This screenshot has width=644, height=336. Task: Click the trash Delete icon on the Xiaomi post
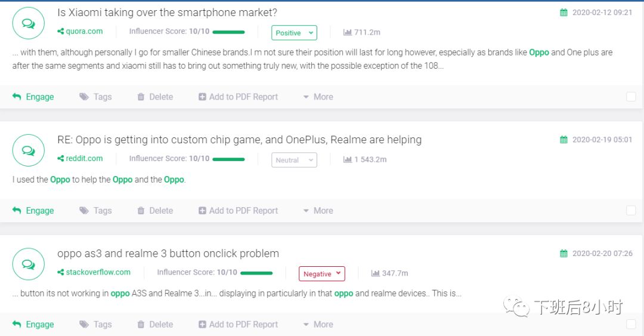141,97
